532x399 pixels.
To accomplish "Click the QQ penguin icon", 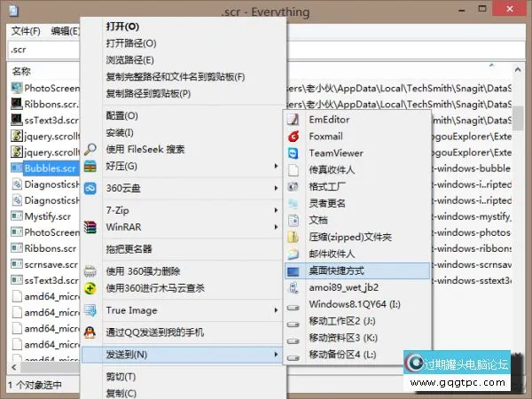I will 90,332.
